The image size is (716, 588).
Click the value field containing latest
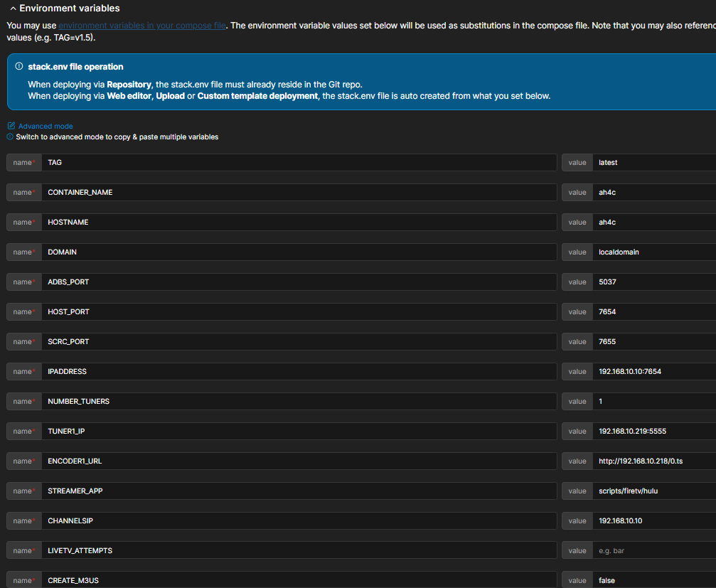click(654, 163)
